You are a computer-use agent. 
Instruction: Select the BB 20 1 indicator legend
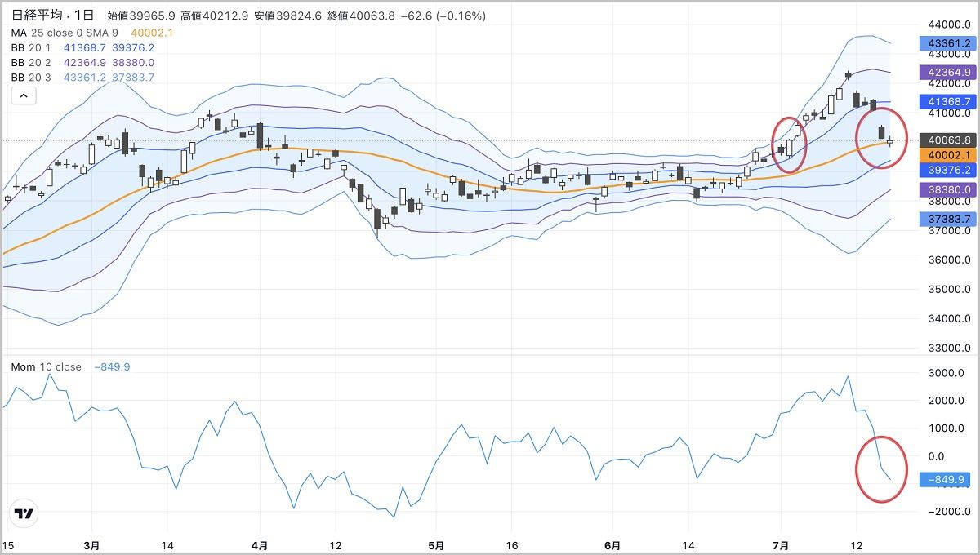(33, 48)
